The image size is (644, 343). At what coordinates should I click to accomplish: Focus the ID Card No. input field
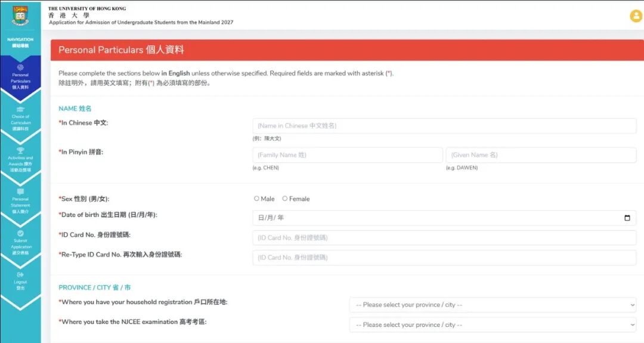coord(444,237)
